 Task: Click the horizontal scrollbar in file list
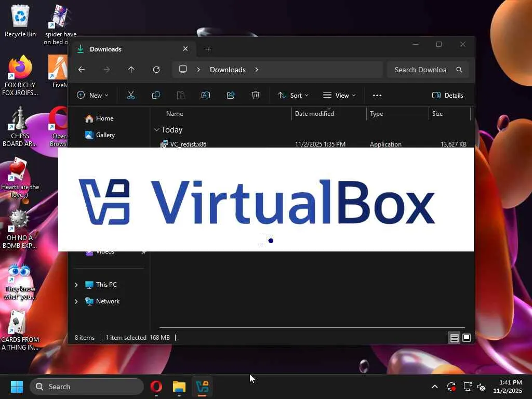tap(312, 327)
